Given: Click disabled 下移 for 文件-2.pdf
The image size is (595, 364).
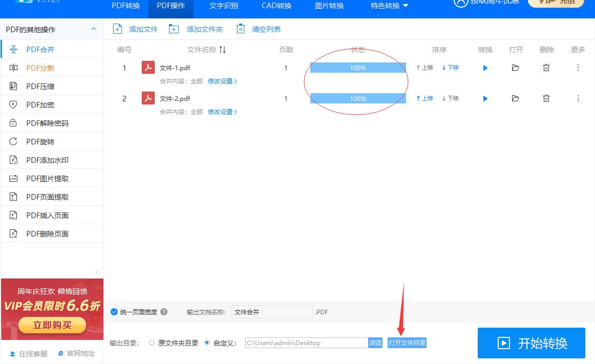Looking at the screenshot, I should coord(451,98).
